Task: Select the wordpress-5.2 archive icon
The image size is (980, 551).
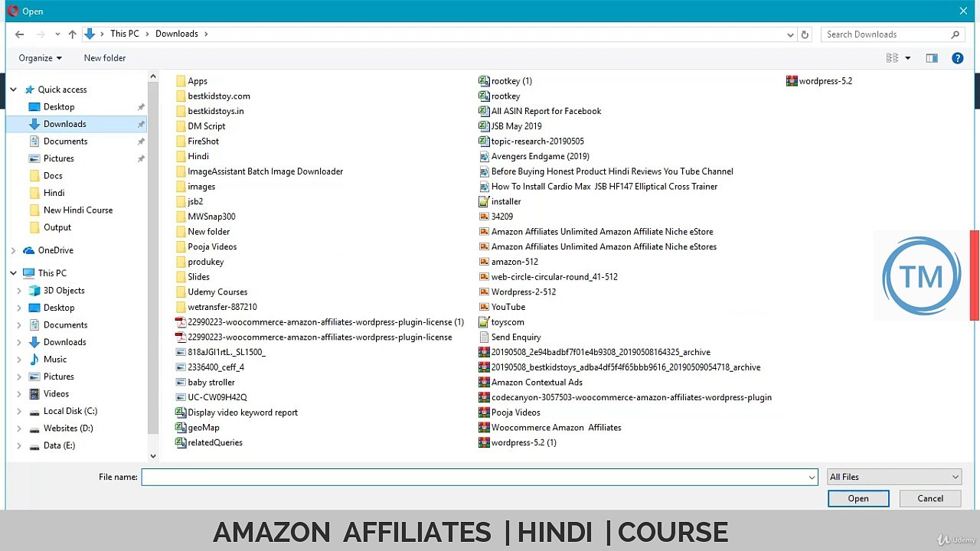Action: [792, 81]
